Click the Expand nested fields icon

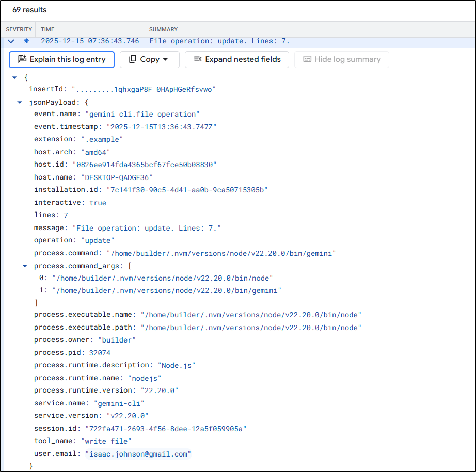pyautogui.click(x=197, y=59)
